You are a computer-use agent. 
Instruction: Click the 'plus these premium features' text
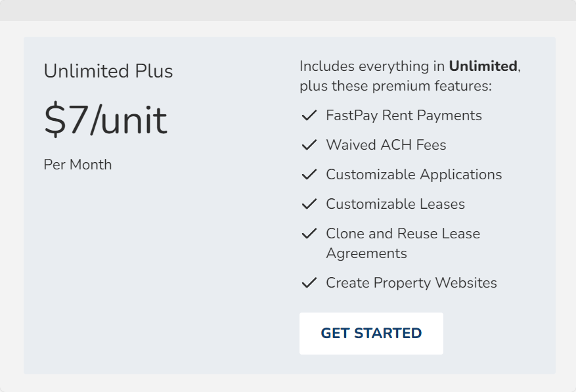[x=395, y=86]
